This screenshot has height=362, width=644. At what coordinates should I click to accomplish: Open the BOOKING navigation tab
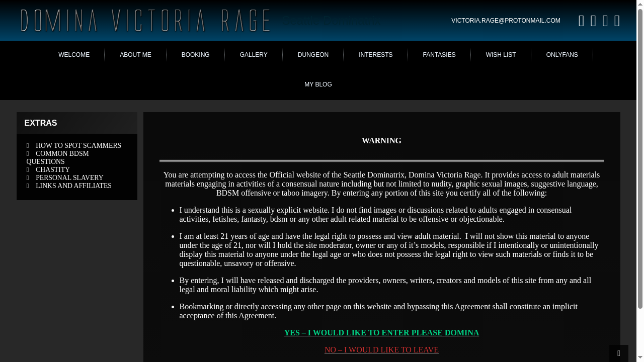[196, 55]
